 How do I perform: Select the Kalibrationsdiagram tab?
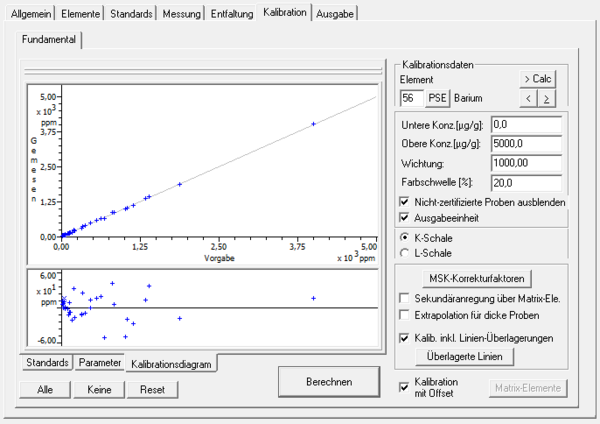[x=171, y=364]
